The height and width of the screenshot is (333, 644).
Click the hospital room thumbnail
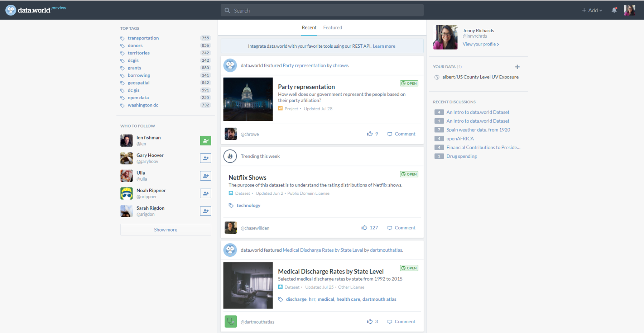[x=248, y=285]
